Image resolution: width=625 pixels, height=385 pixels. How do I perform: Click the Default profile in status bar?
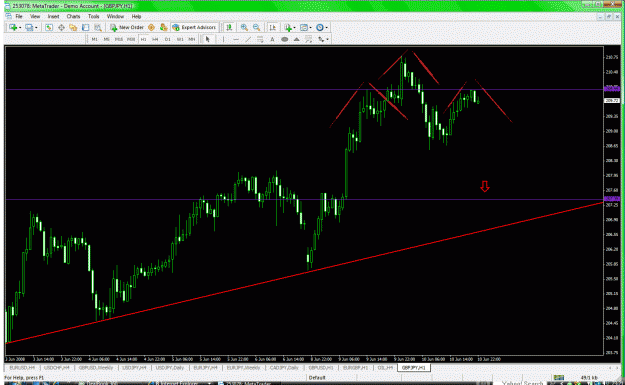tap(317, 377)
